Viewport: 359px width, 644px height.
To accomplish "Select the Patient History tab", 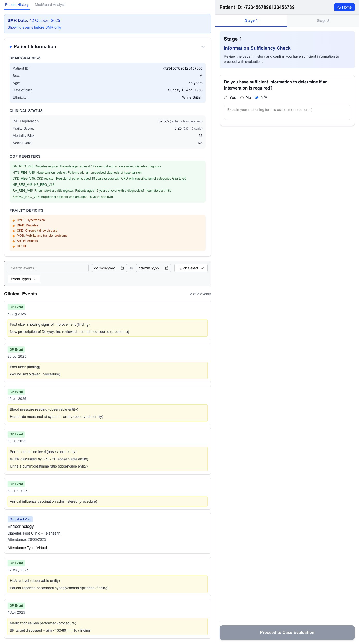I will (17, 5).
